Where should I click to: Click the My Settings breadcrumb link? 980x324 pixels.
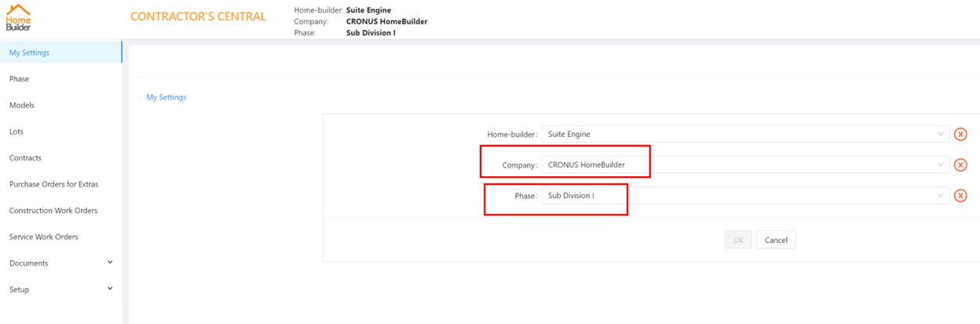click(166, 98)
